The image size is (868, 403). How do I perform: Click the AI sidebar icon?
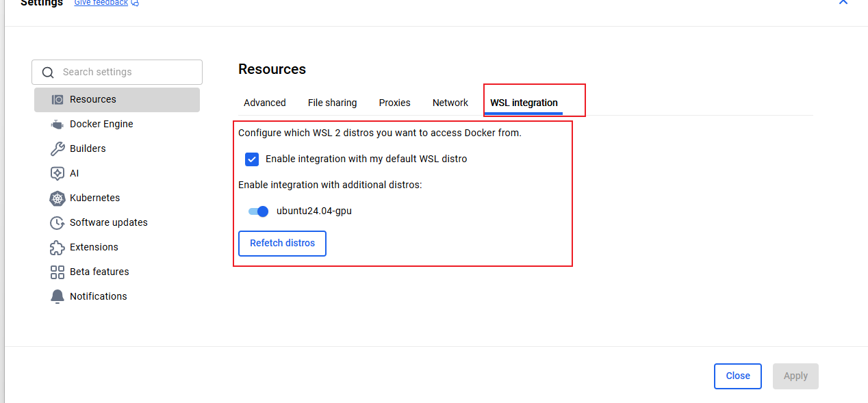point(58,173)
